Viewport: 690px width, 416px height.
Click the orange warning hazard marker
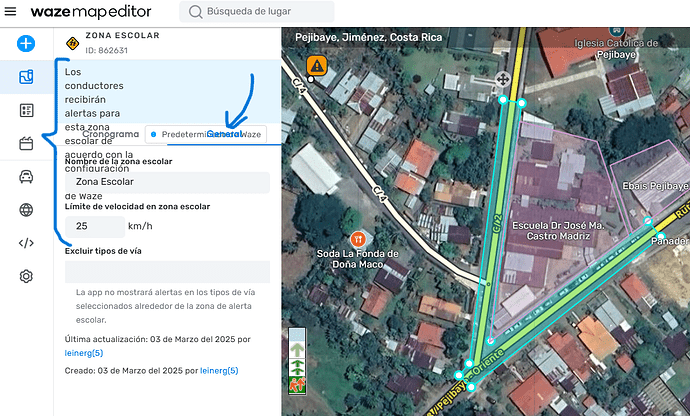[x=317, y=66]
